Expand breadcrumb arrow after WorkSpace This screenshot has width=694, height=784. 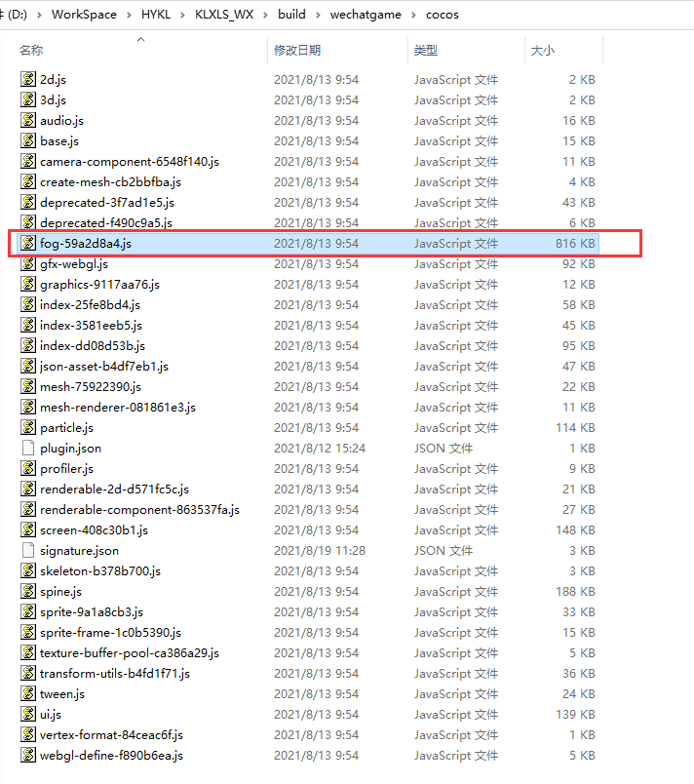(129, 15)
